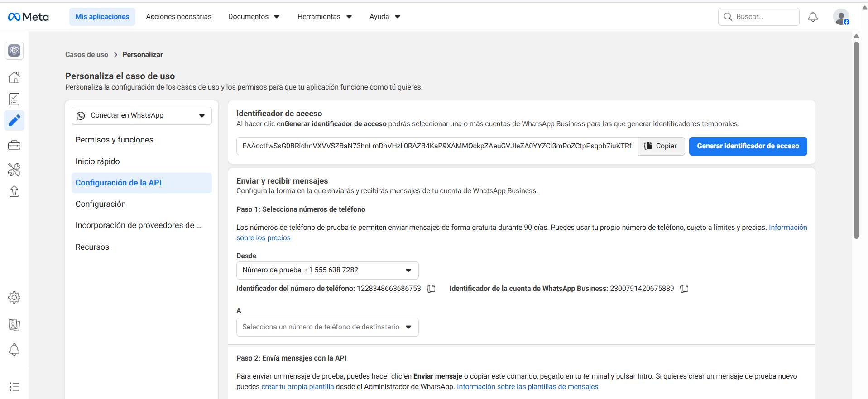Select the pencil use cases sidebar icon

14,121
